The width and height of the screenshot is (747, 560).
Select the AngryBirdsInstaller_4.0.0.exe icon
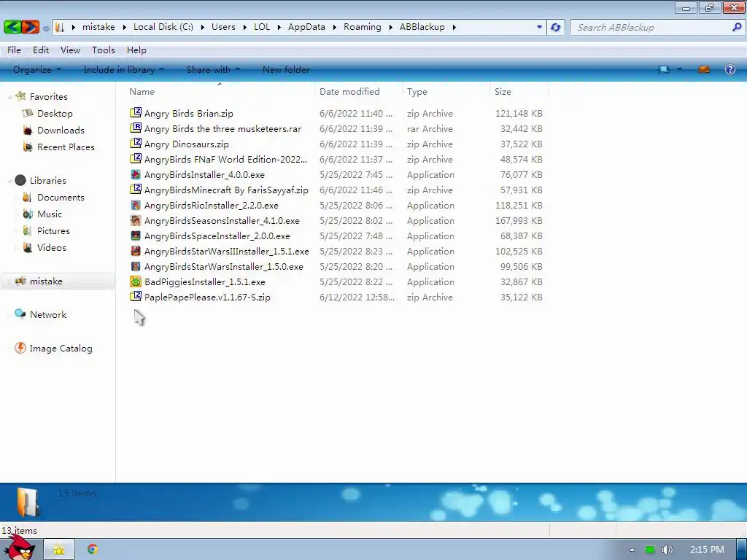136,174
